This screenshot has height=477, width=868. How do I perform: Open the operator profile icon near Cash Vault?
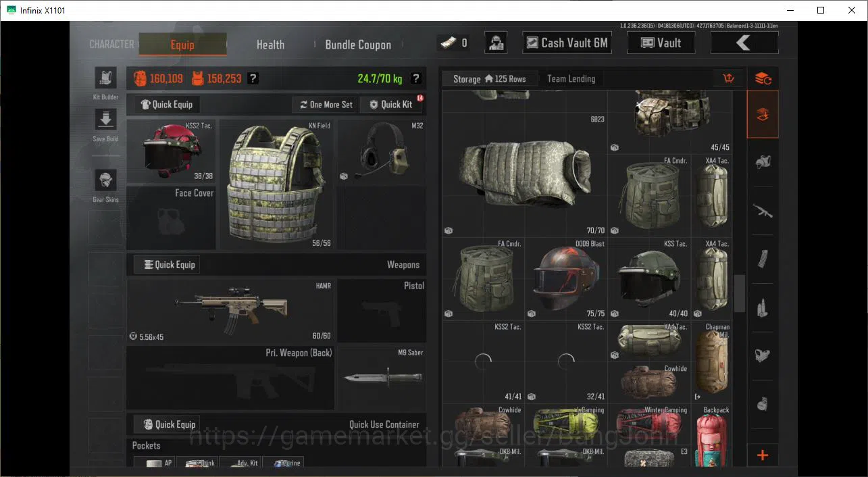coord(496,43)
